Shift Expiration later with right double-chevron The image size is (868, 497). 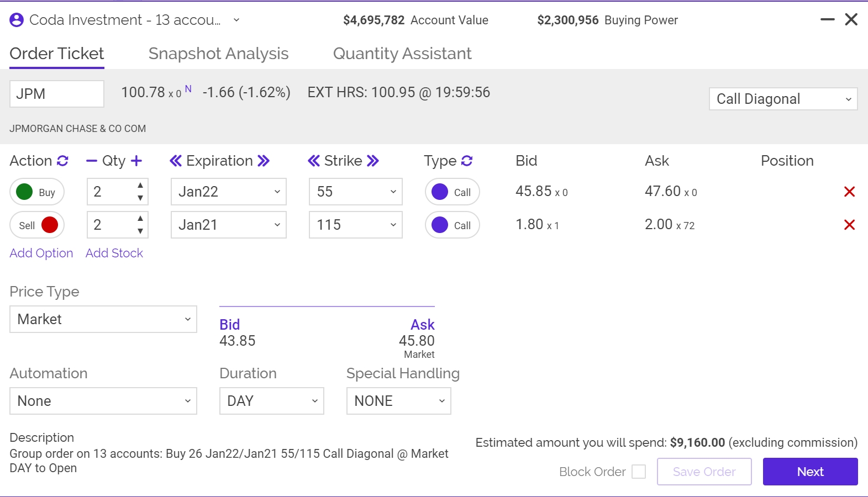coord(264,161)
